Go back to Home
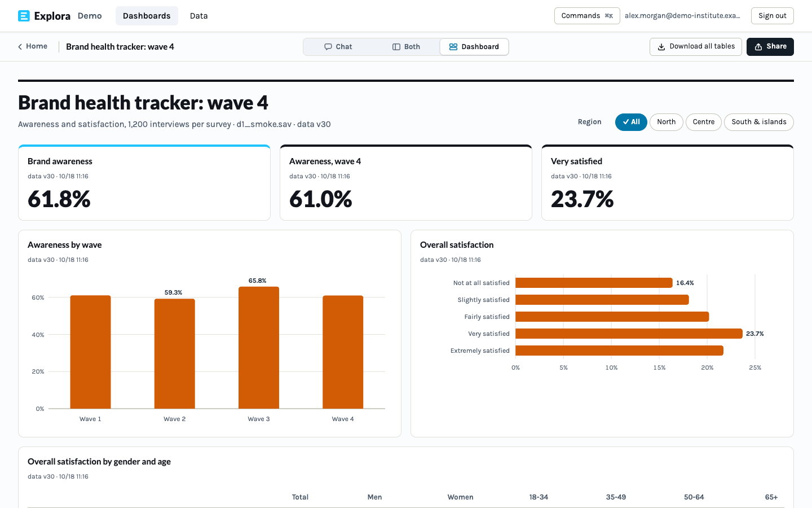Image resolution: width=812 pixels, height=508 pixels. click(33, 46)
